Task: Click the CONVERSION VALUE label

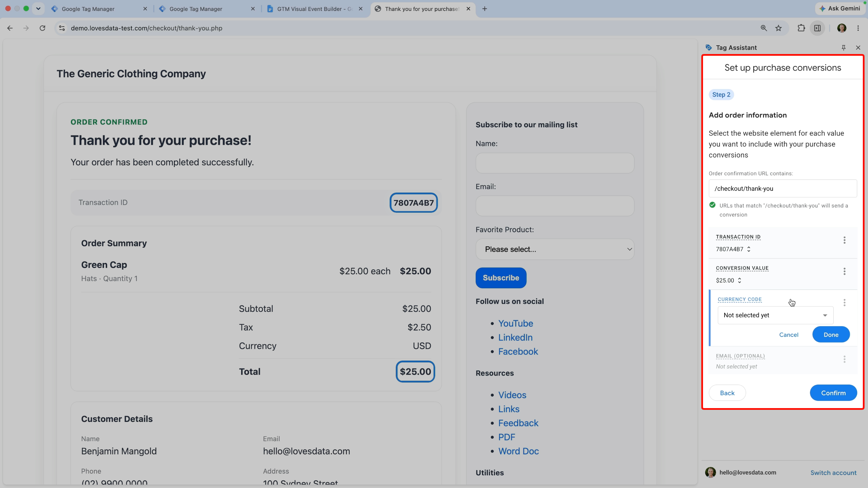Action: coord(742,268)
